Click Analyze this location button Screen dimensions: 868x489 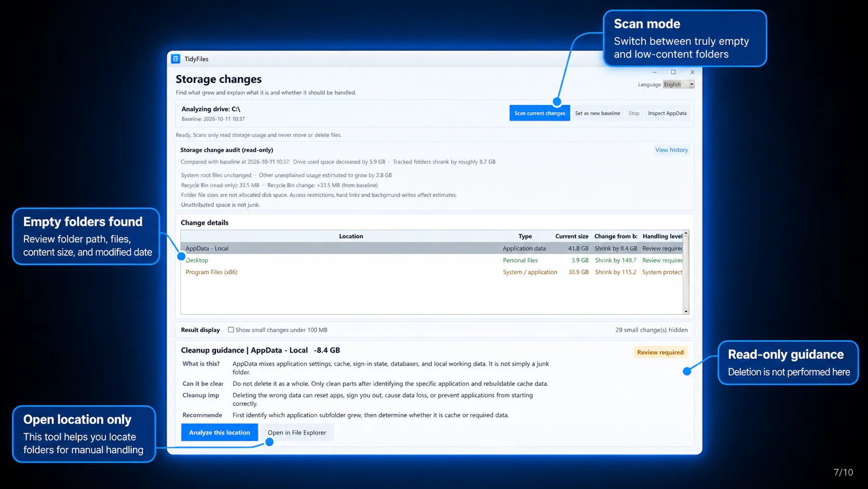click(219, 432)
